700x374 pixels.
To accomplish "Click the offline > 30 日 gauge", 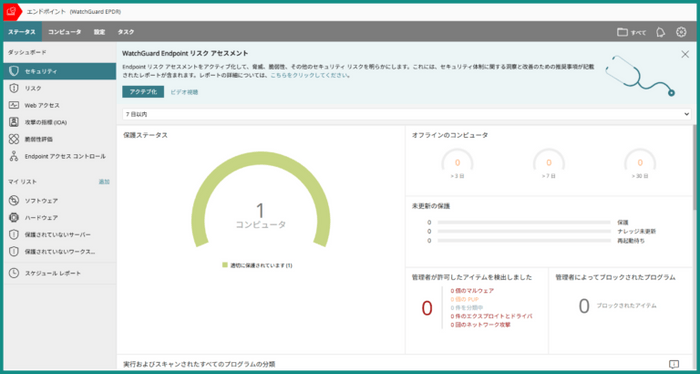I will (x=640, y=162).
